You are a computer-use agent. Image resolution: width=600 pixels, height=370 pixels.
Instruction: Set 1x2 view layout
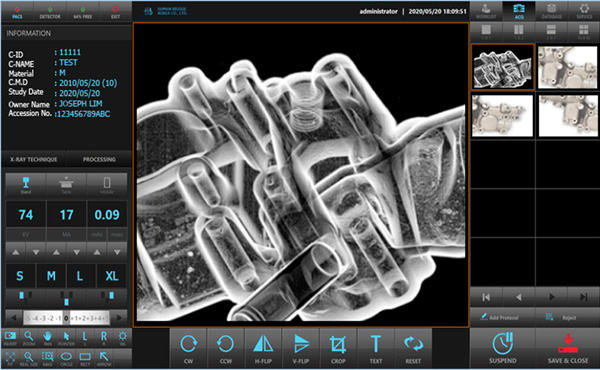pyautogui.click(x=519, y=32)
